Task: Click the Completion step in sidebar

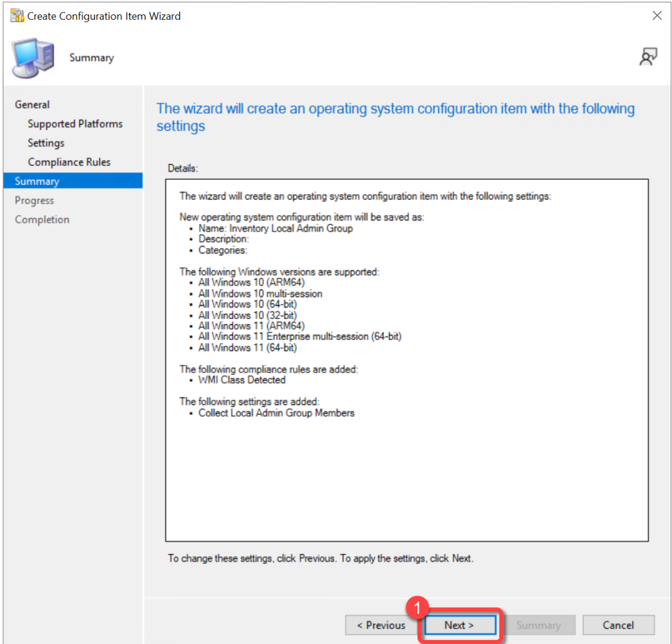Action: 41,219
